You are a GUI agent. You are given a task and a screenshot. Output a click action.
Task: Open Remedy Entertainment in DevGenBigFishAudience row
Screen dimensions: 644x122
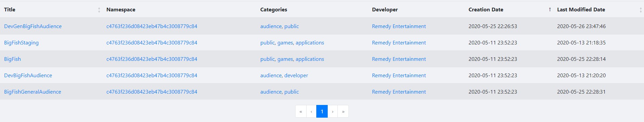pyautogui.click(x=399, y=26)
